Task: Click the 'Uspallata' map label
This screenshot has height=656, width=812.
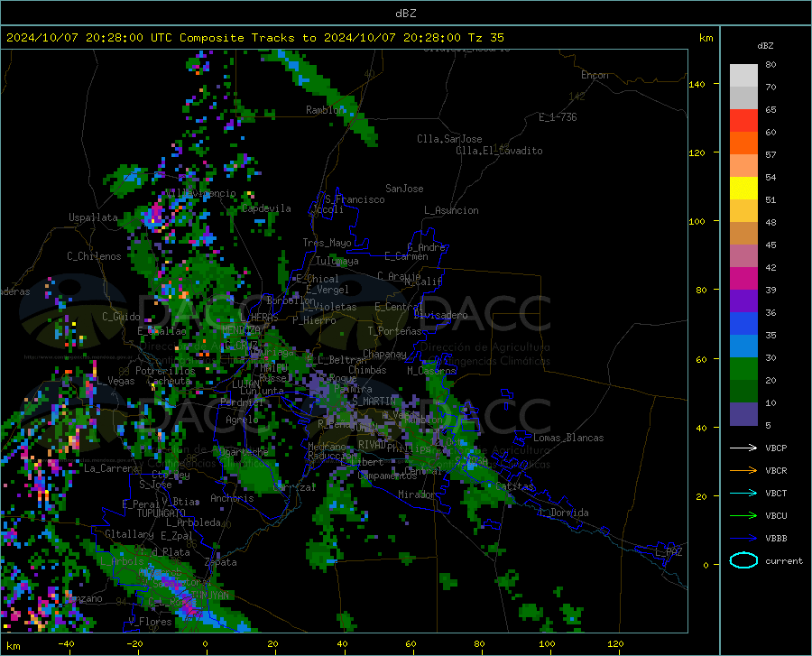Action: click(x=93, y=217)
